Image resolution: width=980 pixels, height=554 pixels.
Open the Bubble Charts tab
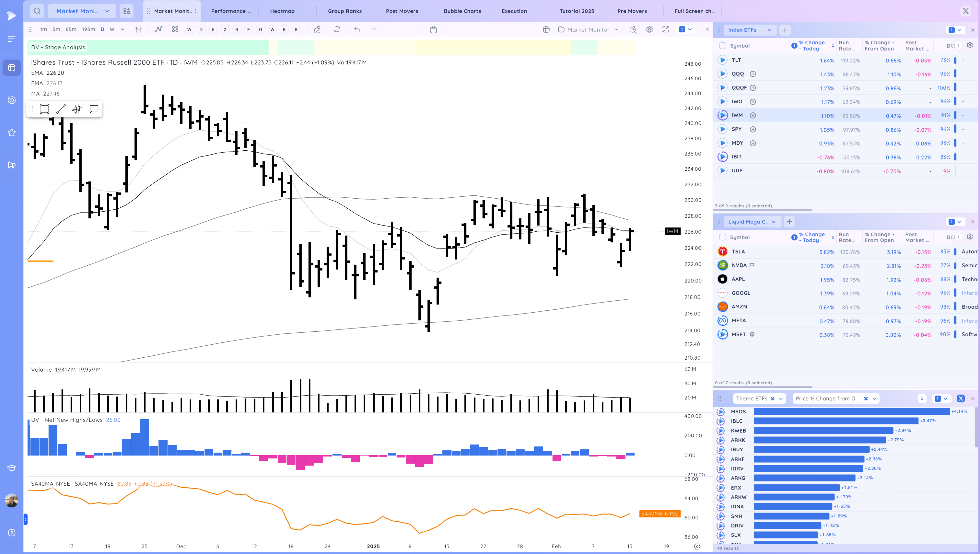point(462,11)
